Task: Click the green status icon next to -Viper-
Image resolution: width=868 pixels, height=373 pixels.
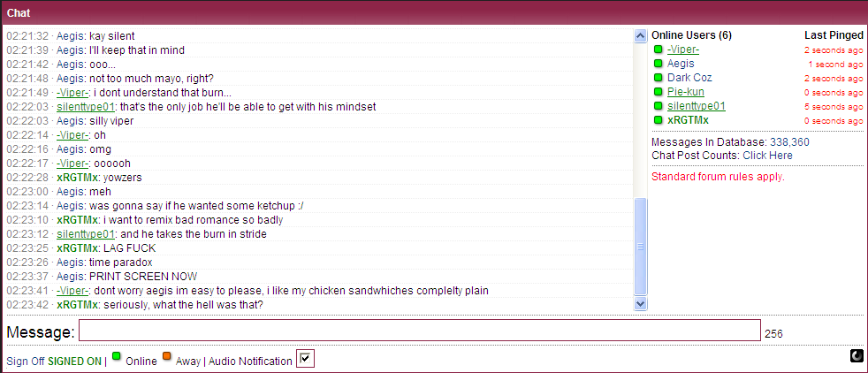Action: tap(659, 49)
